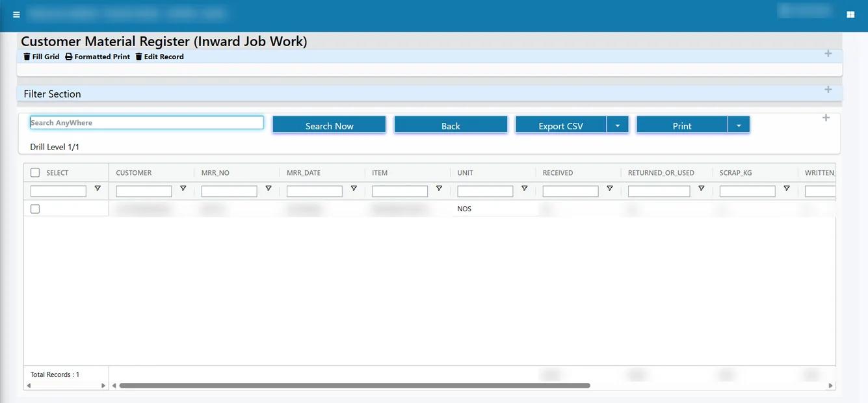This screenshot has width=868, height=403.
Task: Toggle the SELECT header checkbox
Action: coord(35,173)
